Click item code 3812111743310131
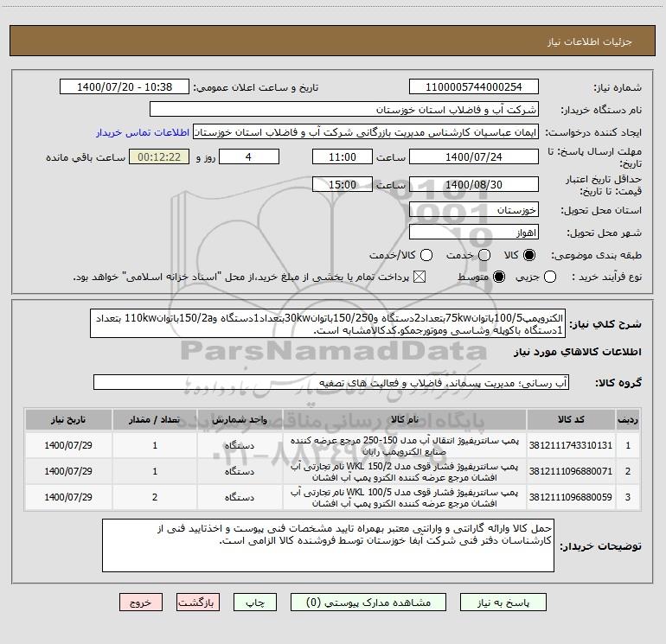Viewport: 666px width, 644px height. click(x=571, y=445)
